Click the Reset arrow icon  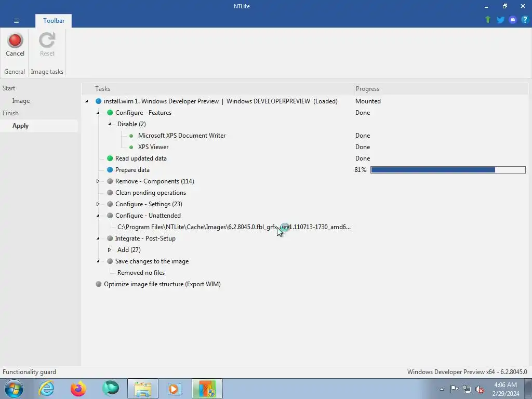[x=47, y=40]
